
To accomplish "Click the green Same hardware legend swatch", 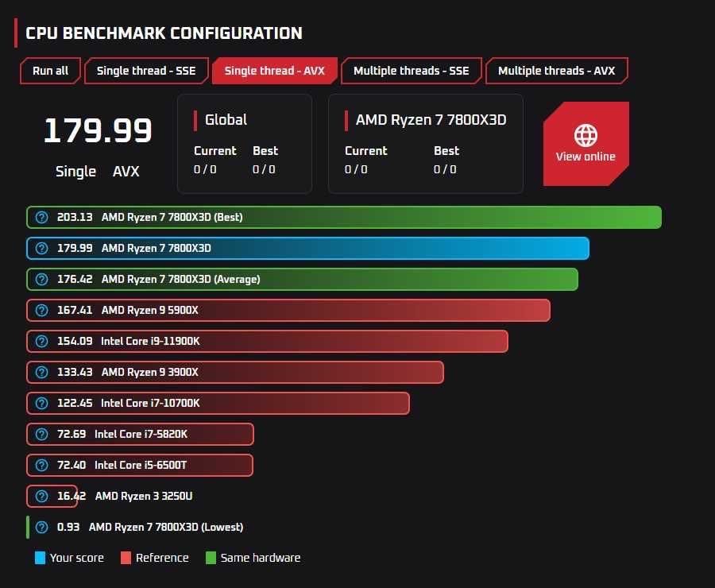I will (x=211, y=558).
